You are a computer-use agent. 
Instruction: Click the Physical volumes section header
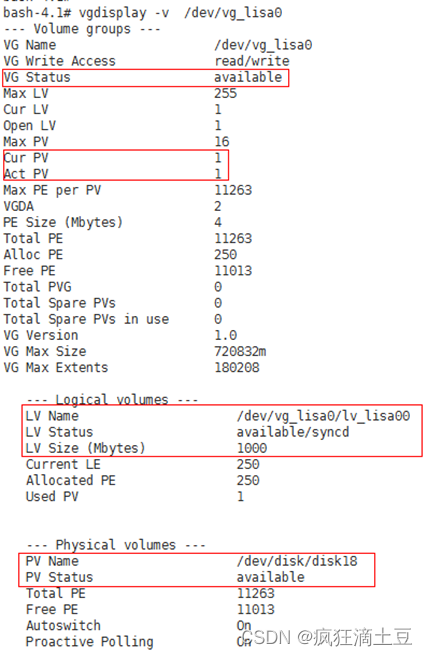tap(116, 545)
